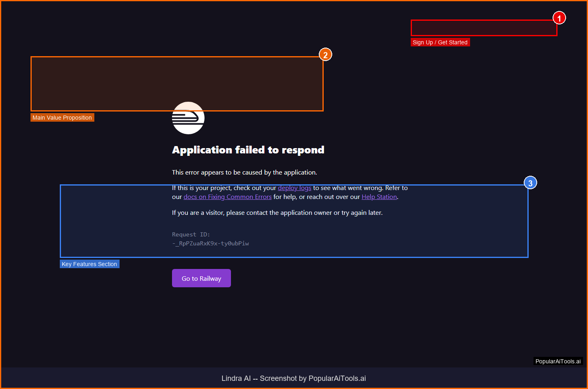The height and width of the screenshot is (389, 588).
Task: Click the Request ID value string
Action: pos(210,244)
